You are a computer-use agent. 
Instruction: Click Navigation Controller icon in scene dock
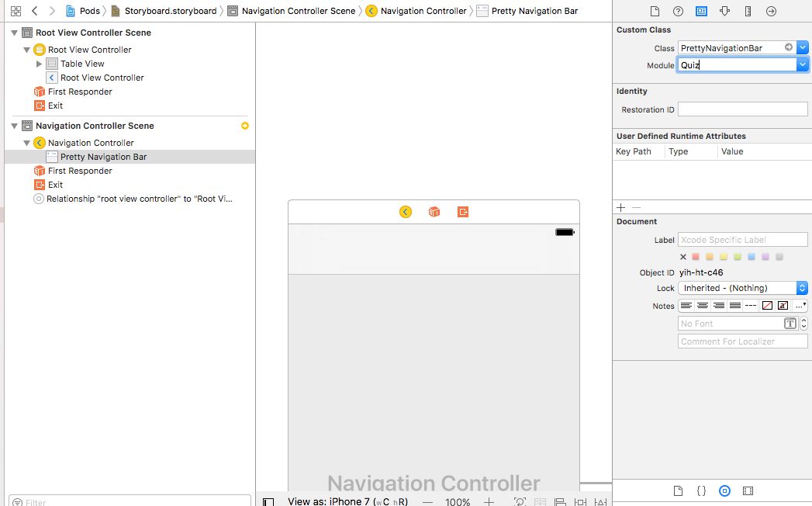pos(406,212)
